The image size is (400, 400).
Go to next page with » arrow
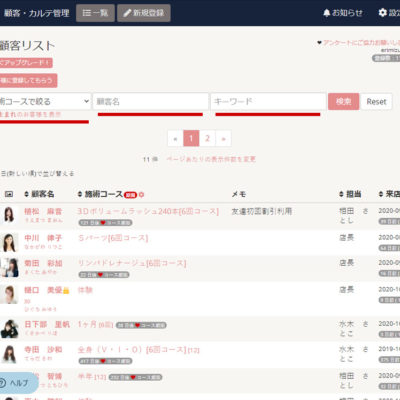tap(223, 138)
